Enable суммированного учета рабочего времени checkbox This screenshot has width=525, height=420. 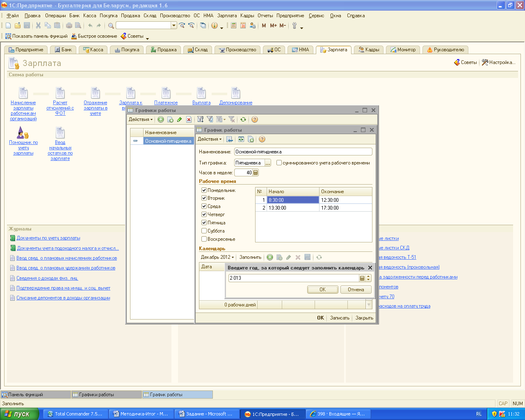279,163
